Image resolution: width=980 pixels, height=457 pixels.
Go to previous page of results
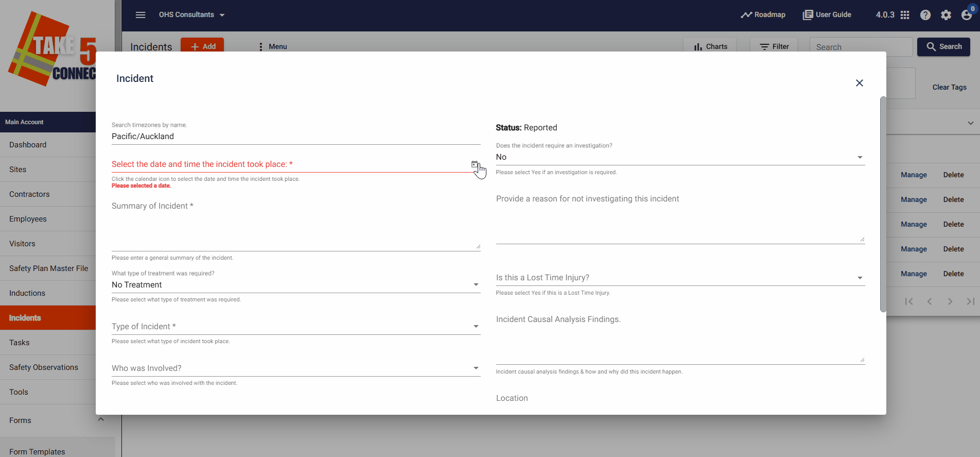pyautogui.click(x=930, y=301)
